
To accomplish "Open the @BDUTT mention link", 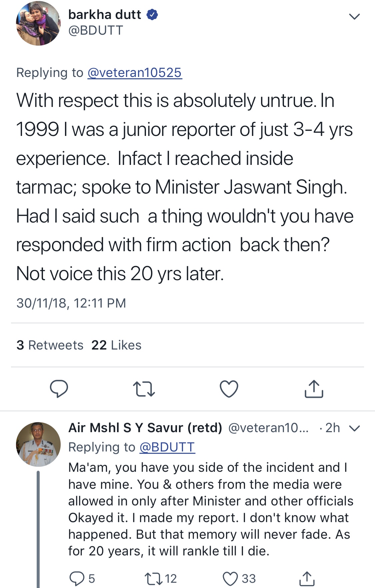I will [x=167, y=447].
